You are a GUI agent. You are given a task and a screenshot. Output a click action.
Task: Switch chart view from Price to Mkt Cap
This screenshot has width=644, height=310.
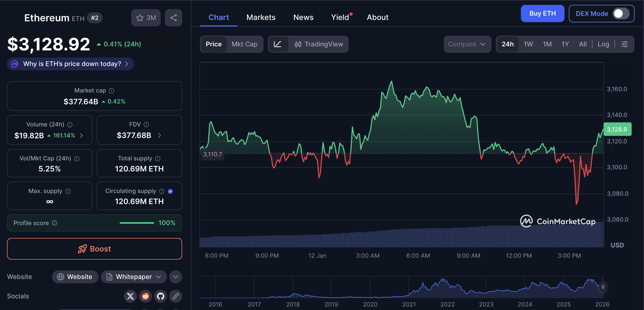pos(244,44)
